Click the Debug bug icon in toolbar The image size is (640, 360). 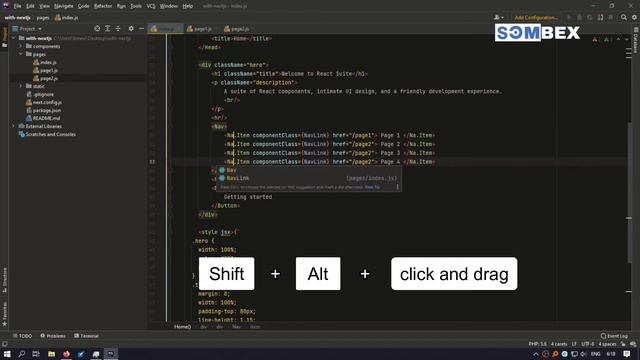point(579,18)
